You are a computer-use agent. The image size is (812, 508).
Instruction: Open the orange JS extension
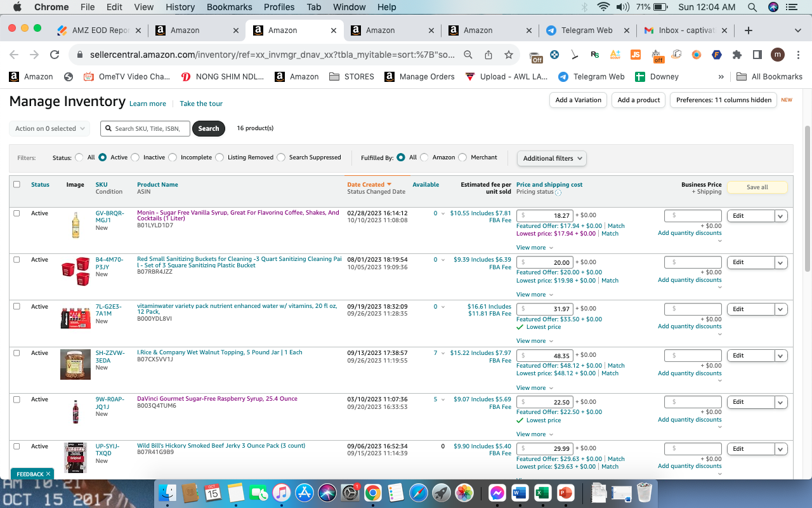pyautogui.click(x=635, y=55)
